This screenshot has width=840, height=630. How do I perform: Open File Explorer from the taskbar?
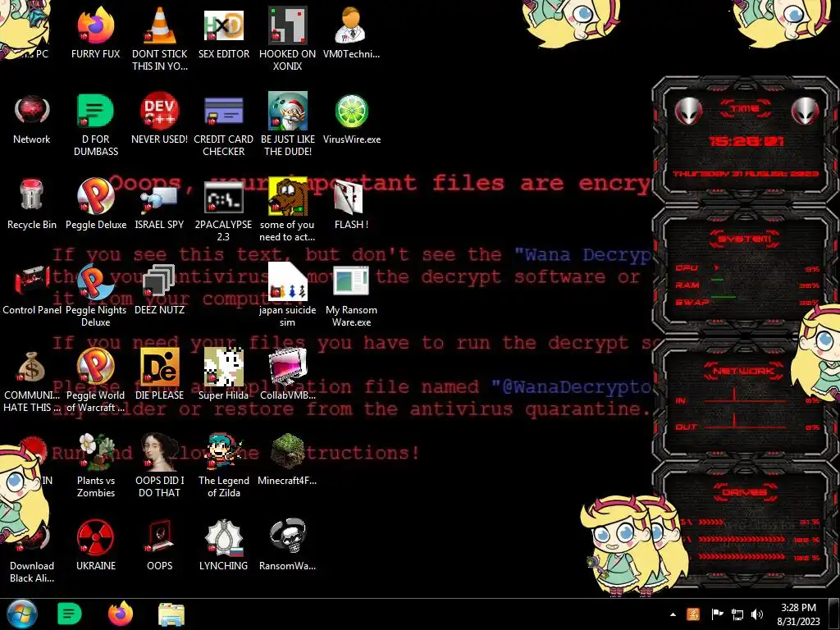[171, 614]
